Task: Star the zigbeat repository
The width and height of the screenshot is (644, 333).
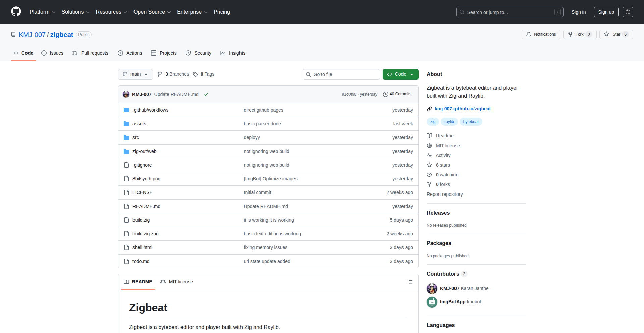Action: point(616,34)
